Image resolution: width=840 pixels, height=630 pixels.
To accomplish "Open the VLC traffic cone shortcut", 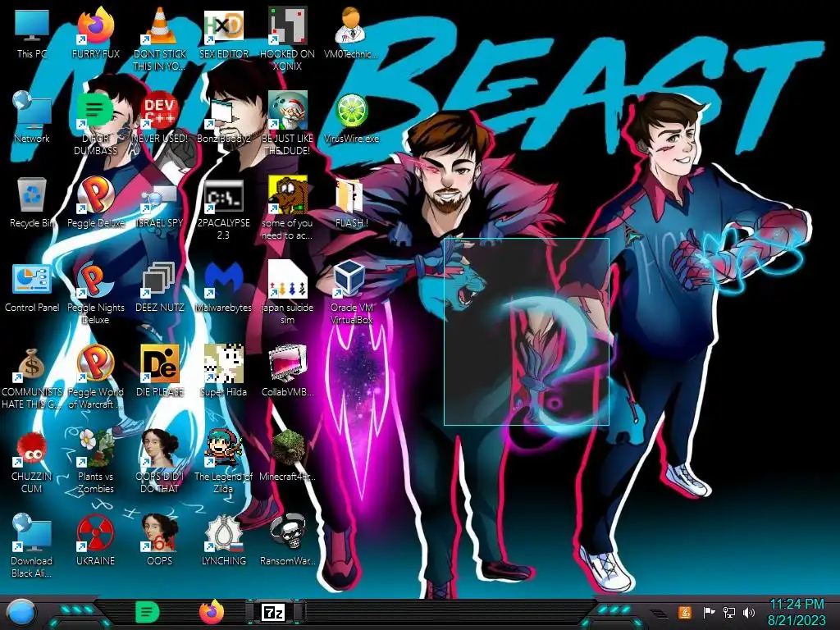I will pyautogui.click(x=160, y=39).
